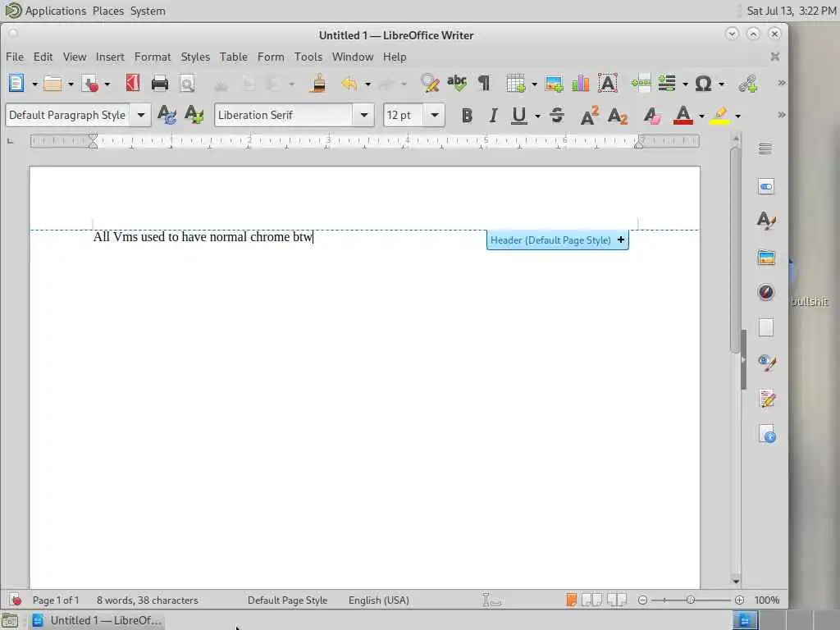This screenshot has width=840, height=630.
Task: Select book view icon in status bar
Action: 617,600
